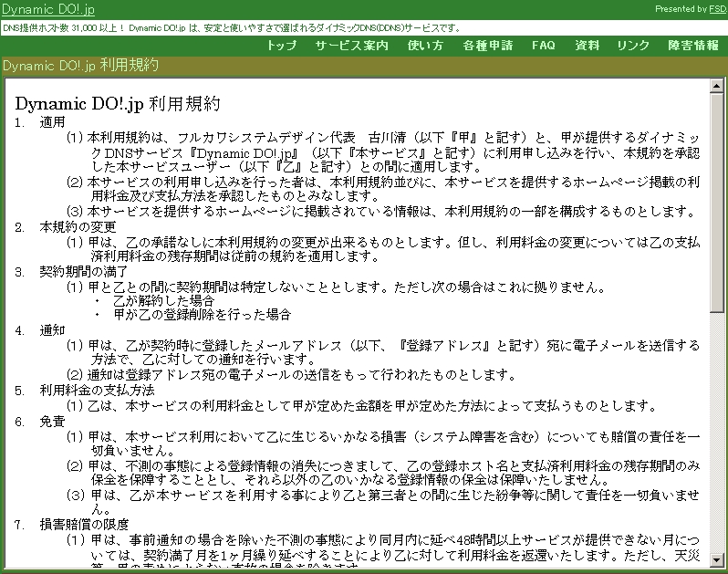Click the scrollbar up arrow in terms frame
Viewport: 728px width, 574px height.
pos(716,86)
